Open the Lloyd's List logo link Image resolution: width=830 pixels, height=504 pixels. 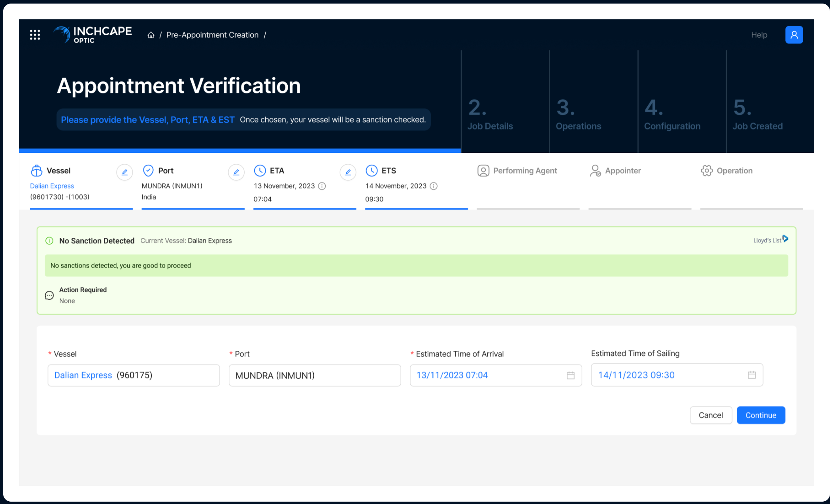pyautogui.click(x=771, y=240)
